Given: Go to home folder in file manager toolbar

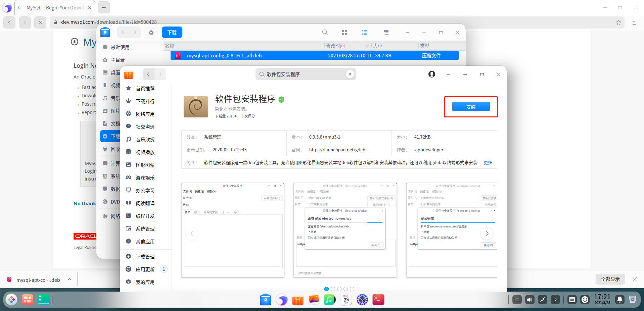Looking at the screenshot, I should coord(151,32).
